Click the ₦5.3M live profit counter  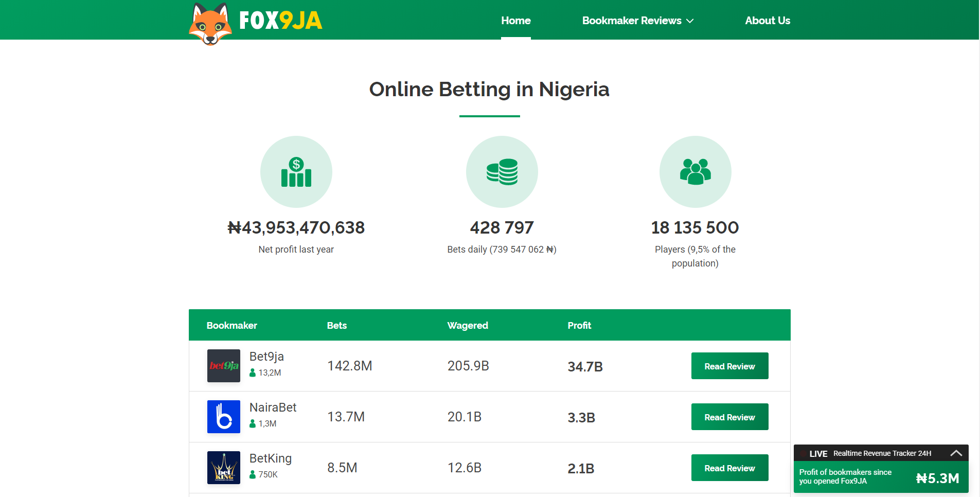tap(938, 478)
